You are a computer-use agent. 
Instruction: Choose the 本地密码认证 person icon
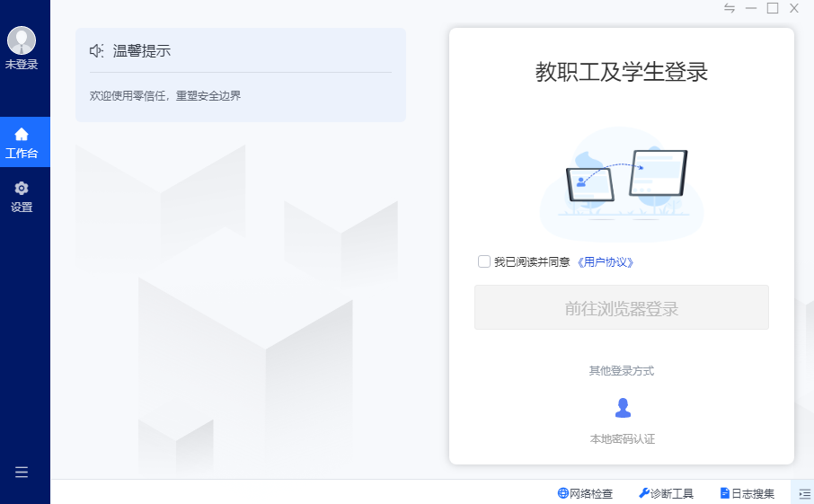pyautogui.click(x=623, y=408)
